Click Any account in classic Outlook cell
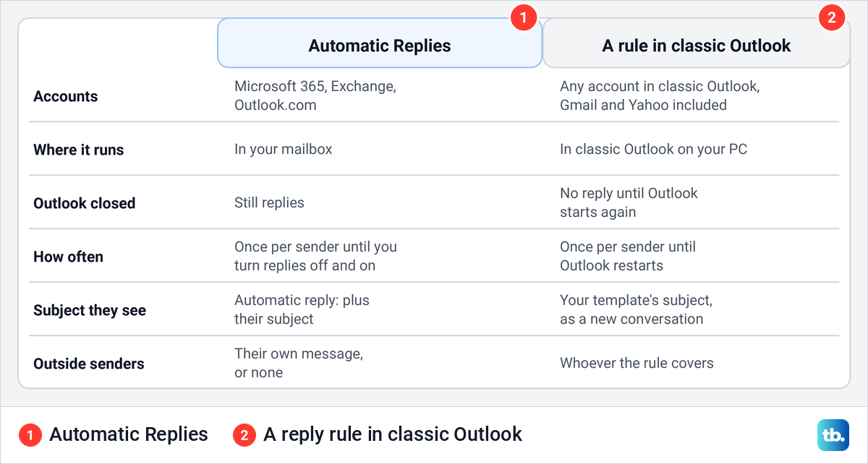868x464 pixels. pos(660,95)
